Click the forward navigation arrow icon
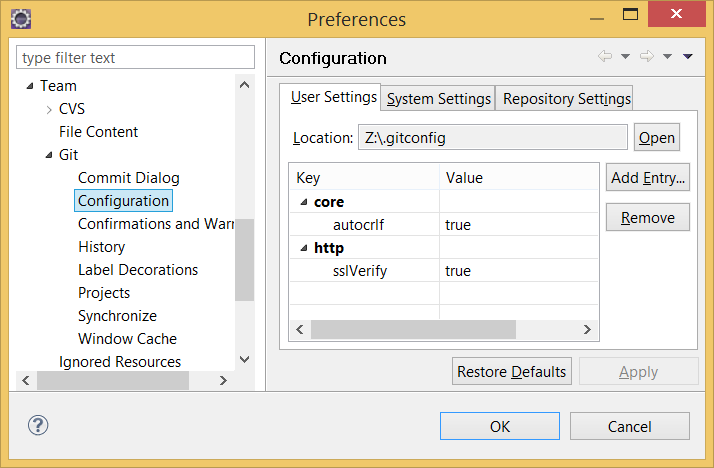Screen dimensions: 714x468 pyautogui.click(x=647, y=56)
